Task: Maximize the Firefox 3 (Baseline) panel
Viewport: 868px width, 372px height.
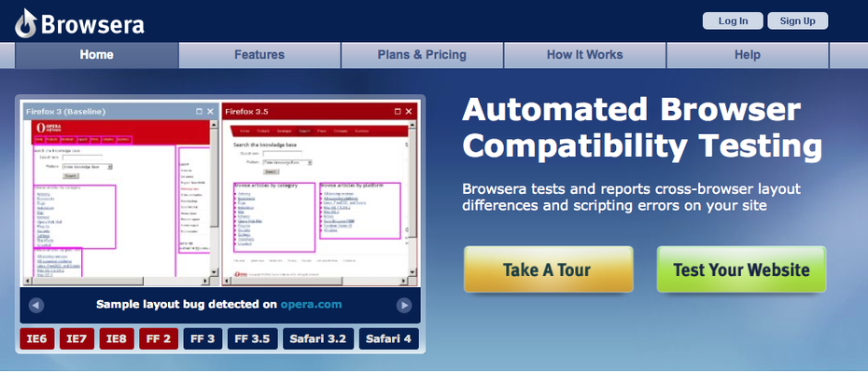Action: click(x=200, y=112)
